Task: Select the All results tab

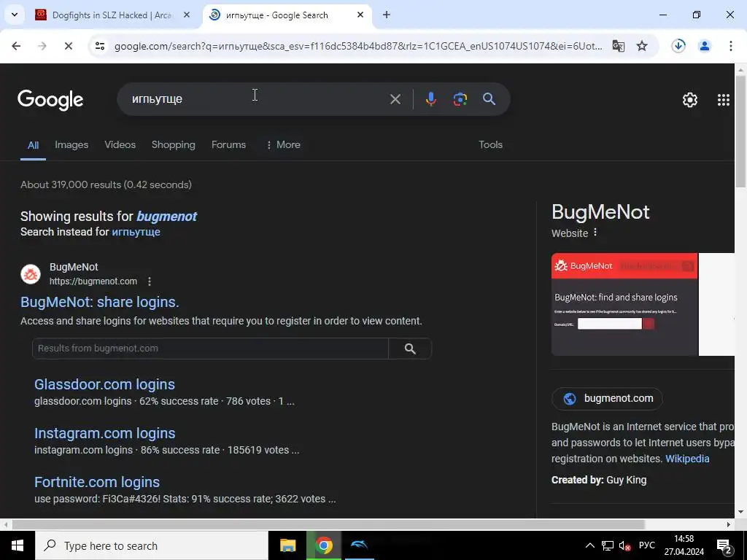Action: 33,145
